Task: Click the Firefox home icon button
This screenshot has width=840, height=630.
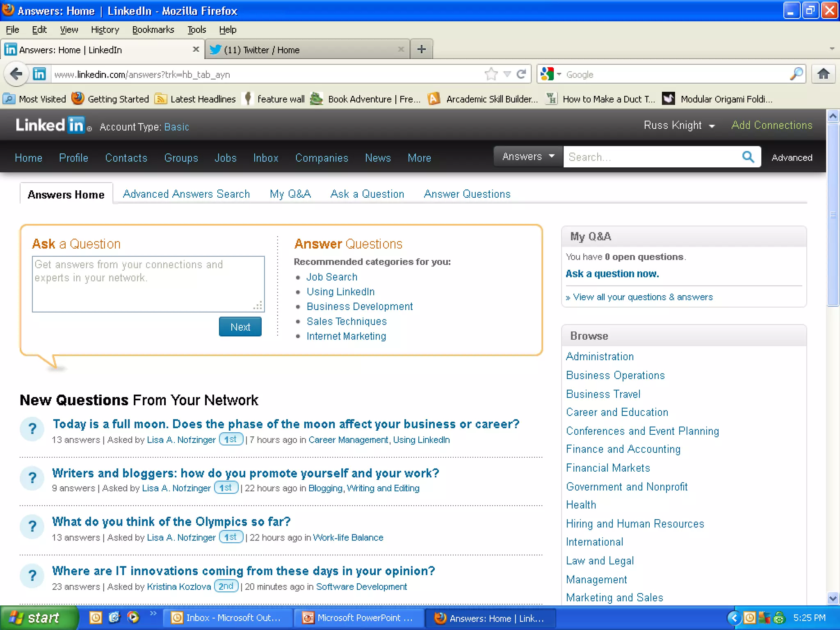Action: (823, 74)
